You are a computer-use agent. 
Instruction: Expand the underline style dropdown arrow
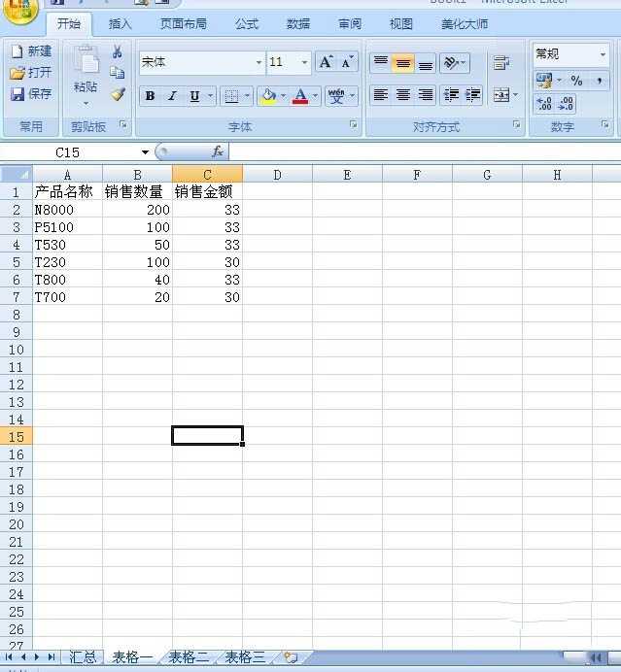210,95
